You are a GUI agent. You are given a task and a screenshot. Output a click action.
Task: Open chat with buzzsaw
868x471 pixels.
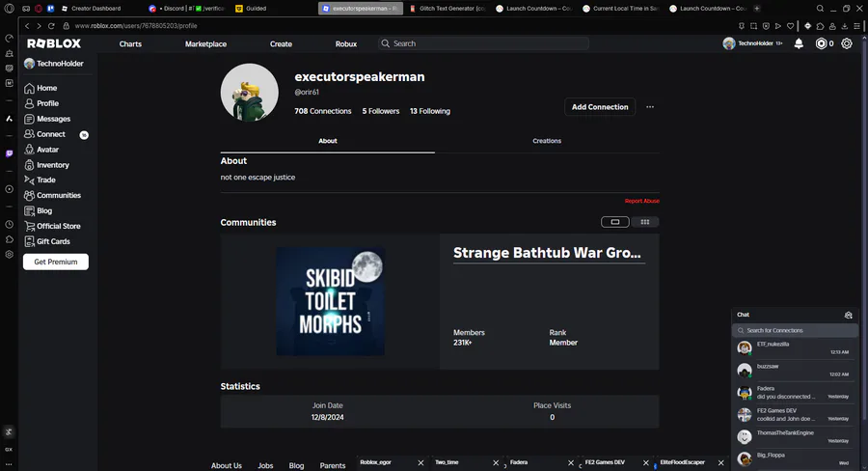[x=795, y=371]
